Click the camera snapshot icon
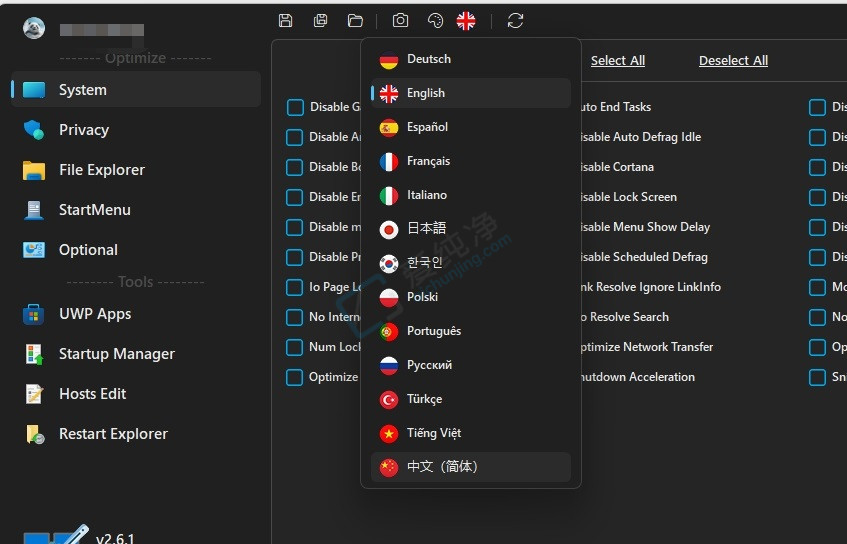This screenshot has height=544, width=847. point(400,21)
